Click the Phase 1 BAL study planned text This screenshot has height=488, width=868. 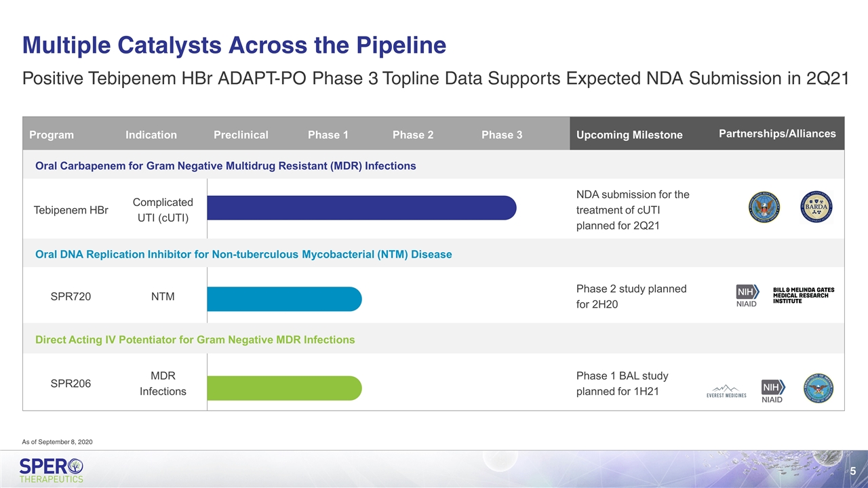coord(622,384)
